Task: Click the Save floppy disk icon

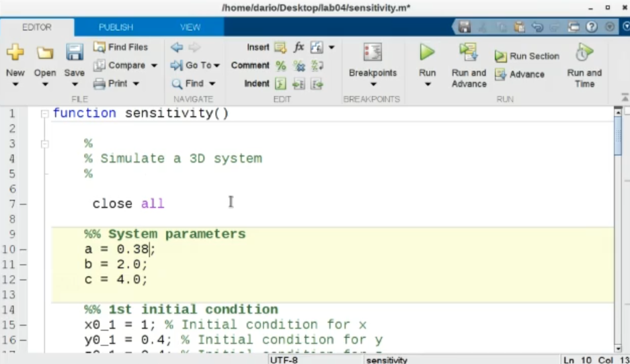Action: (74, 52)
